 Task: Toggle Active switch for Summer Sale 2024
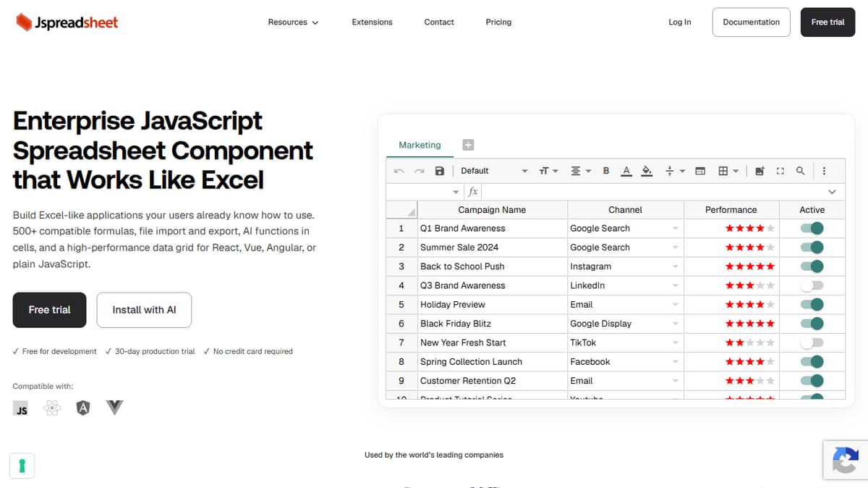click(x=812, y=247)
